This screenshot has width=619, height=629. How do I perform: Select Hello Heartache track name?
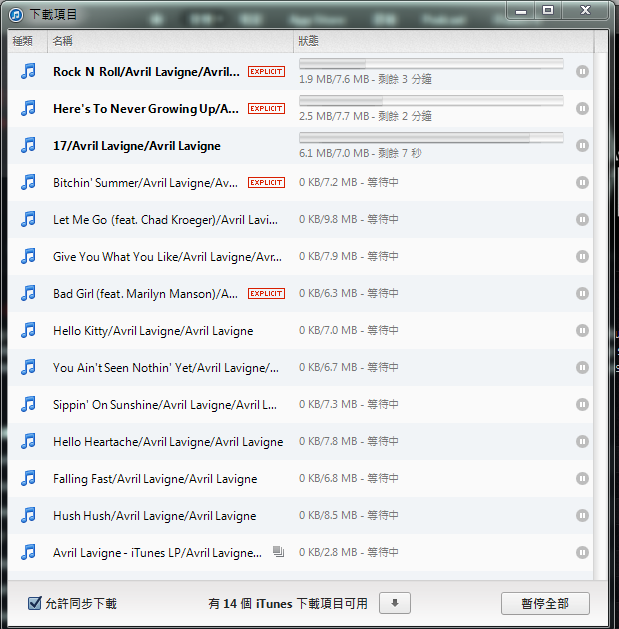pos(168,442)
